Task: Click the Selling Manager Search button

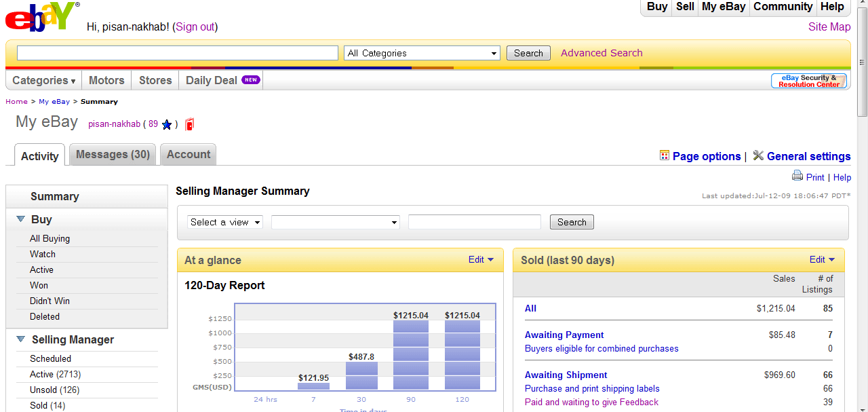Action: pyautogui.click(x=572, y=222)
